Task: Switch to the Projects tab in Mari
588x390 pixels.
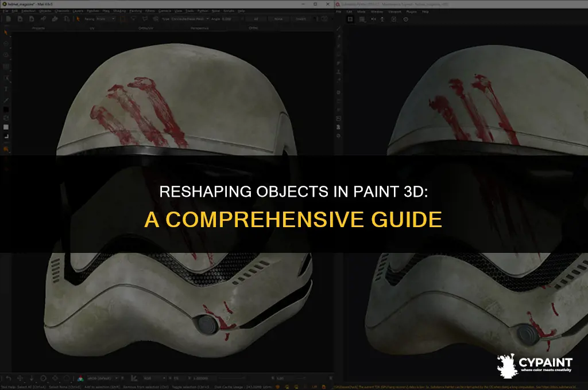Action: pos(38,28)
